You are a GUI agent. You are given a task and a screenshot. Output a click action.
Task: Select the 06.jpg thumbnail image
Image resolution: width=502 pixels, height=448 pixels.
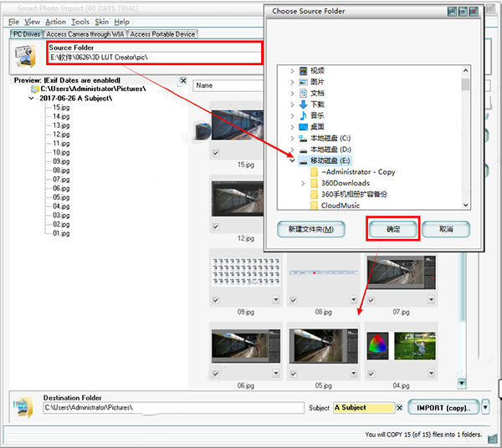click(246, 346)
